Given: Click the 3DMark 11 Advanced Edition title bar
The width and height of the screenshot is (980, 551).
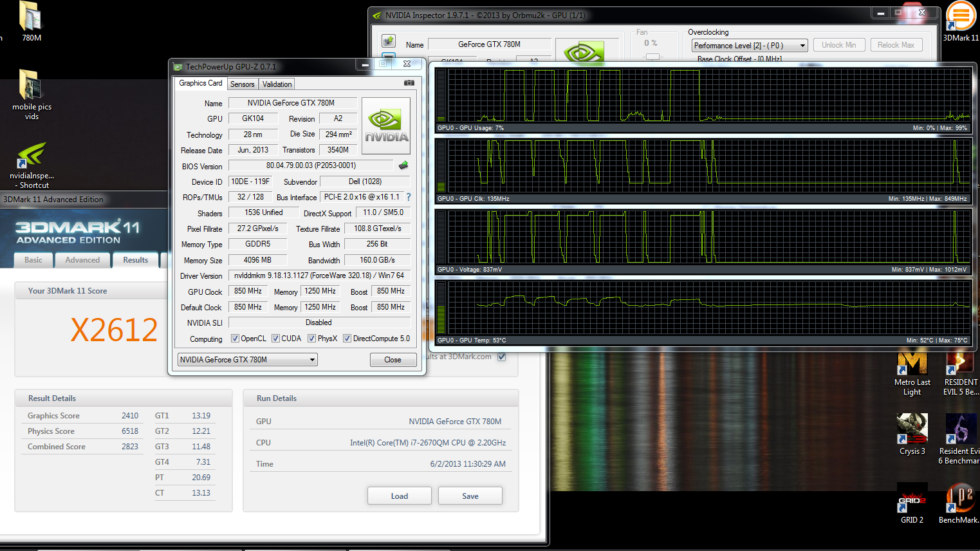Looking at the screenshot, I should pos(84,200).
